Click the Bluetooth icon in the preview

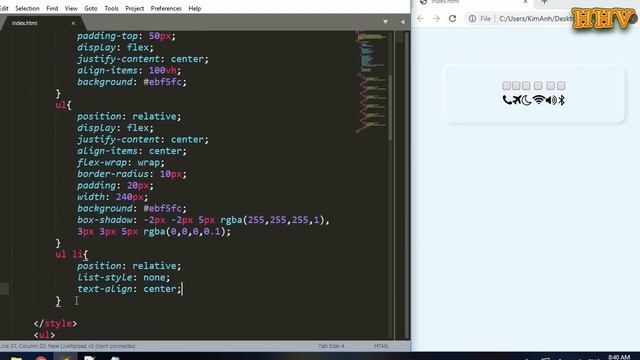[x=562, y=100]
